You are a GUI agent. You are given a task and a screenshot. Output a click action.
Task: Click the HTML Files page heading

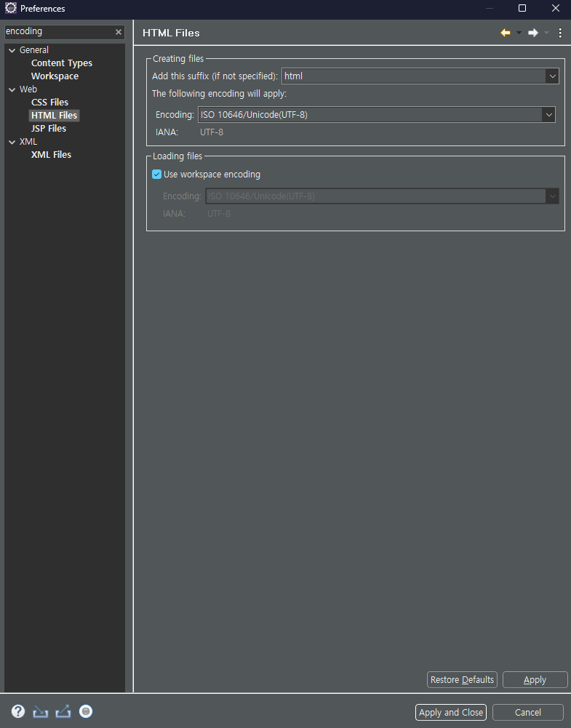pyautogui.click(x=172, y=33)
